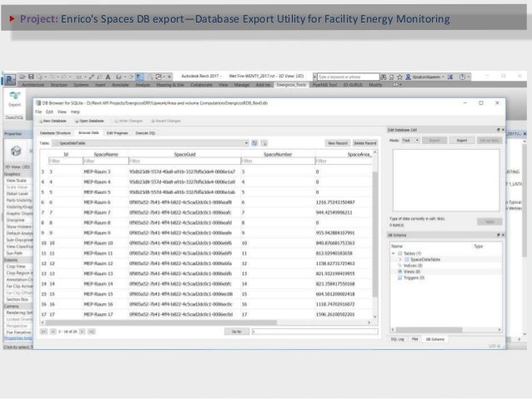Click the Revit application menu button
Viewport: 532px width, 399px height.
pyautogui.click(x=9, y=80)
